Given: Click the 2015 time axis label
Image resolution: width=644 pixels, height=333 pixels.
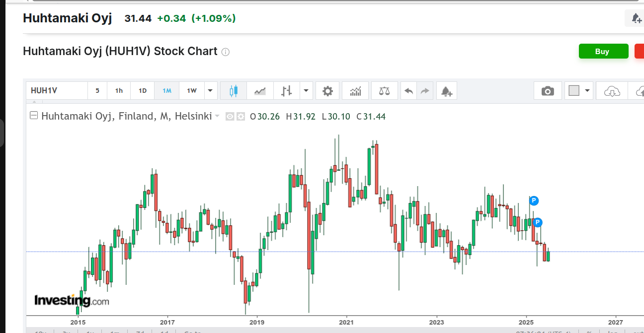Looking at the screenshot, I should (78, 322).
